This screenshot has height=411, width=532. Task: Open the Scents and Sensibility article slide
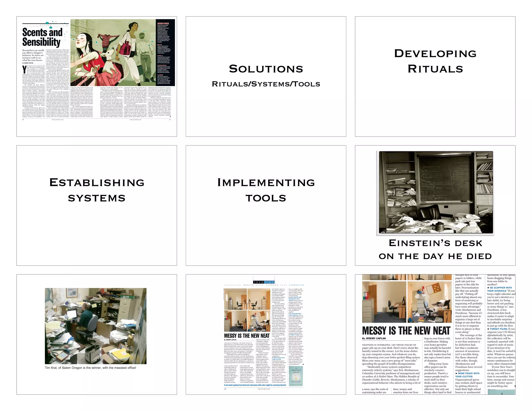[97, 76]
